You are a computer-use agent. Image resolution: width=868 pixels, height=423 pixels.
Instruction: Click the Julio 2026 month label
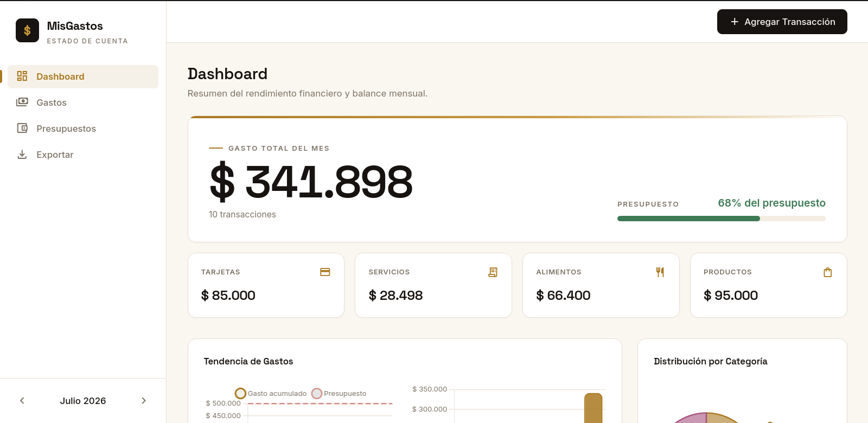click(83, 401)
